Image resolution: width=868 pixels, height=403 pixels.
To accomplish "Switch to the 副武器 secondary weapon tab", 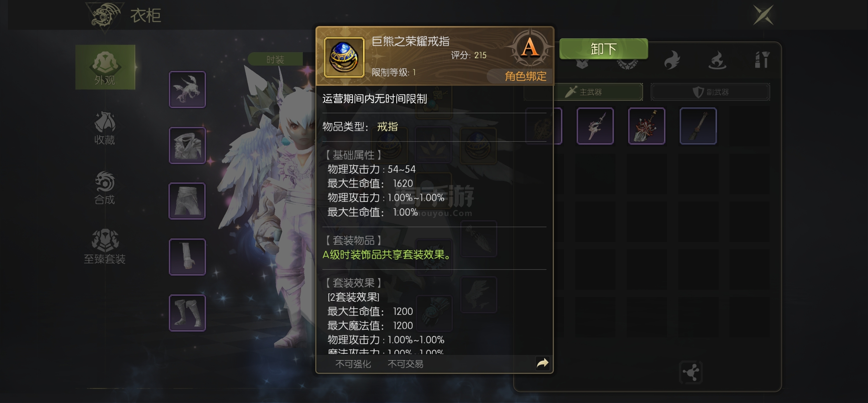I will point(710,92).
